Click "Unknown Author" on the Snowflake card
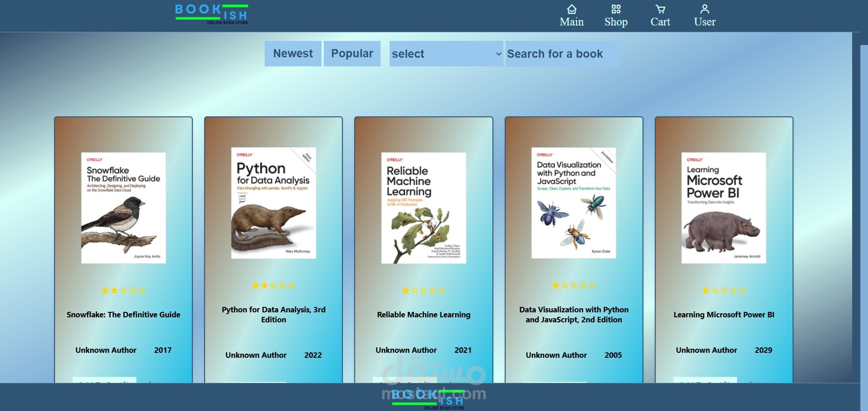Image resolution: width=868 pixels, height=411 pixels. pyautogui.click(x=106, y=350)
